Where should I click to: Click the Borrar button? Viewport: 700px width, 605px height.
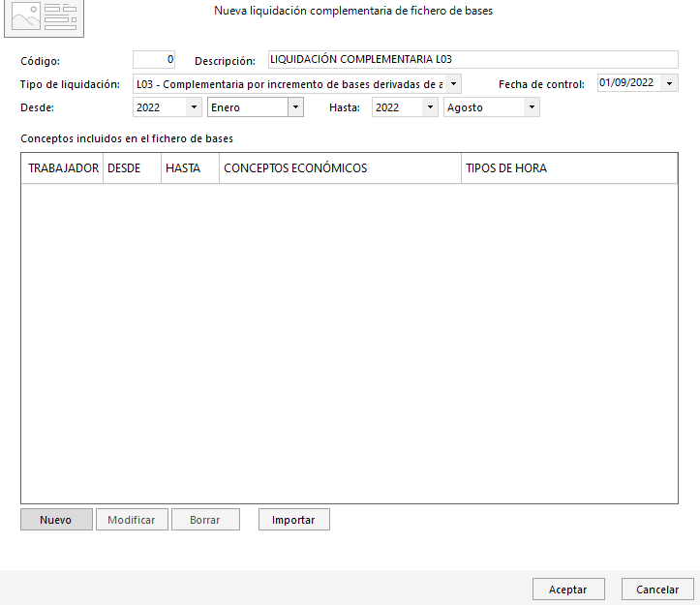205,520
